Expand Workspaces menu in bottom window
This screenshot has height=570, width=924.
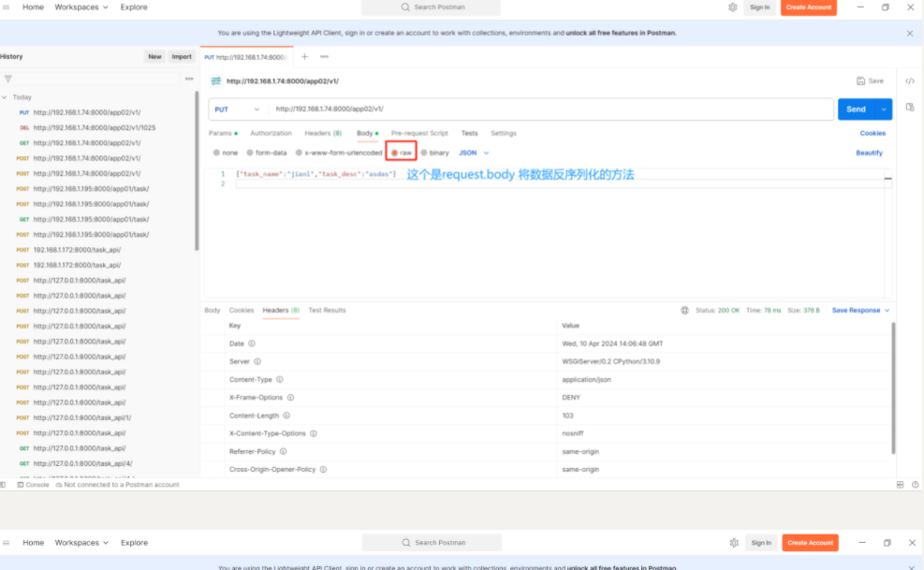pyautogui.click(x=81, y=542)
